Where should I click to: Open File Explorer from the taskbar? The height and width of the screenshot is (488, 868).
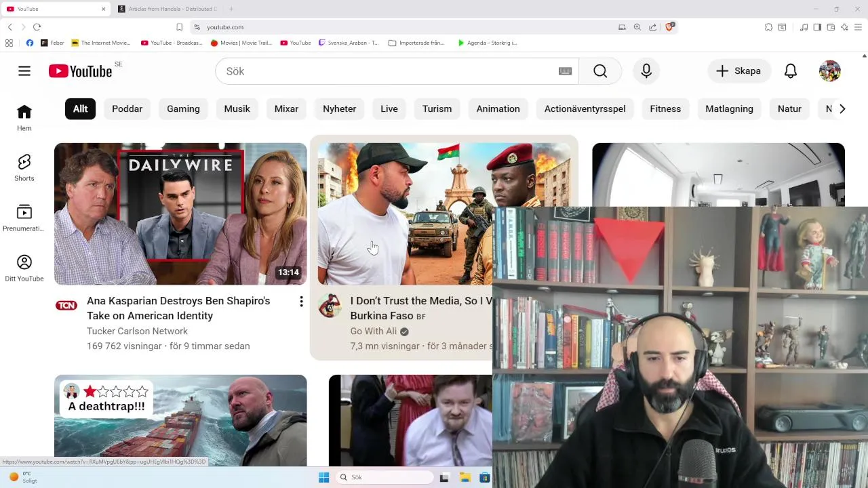[465, 477]
